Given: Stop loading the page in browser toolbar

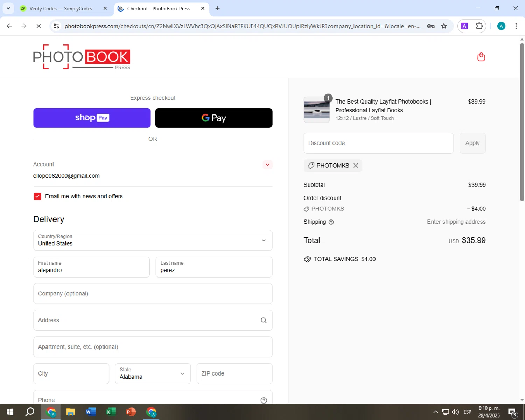Looking at the screenshot, I should point(38,26).
